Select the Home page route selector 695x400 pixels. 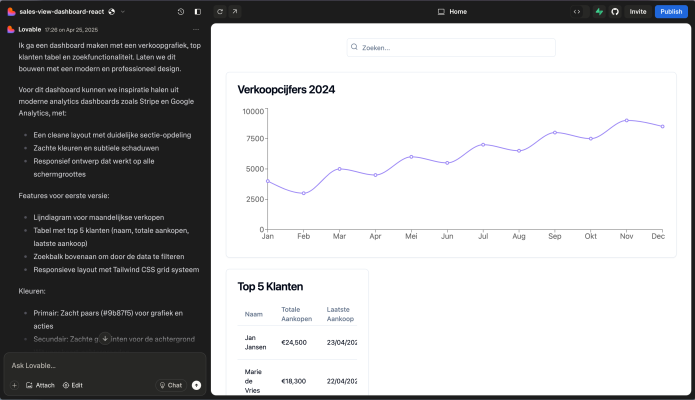click(452, 12)
